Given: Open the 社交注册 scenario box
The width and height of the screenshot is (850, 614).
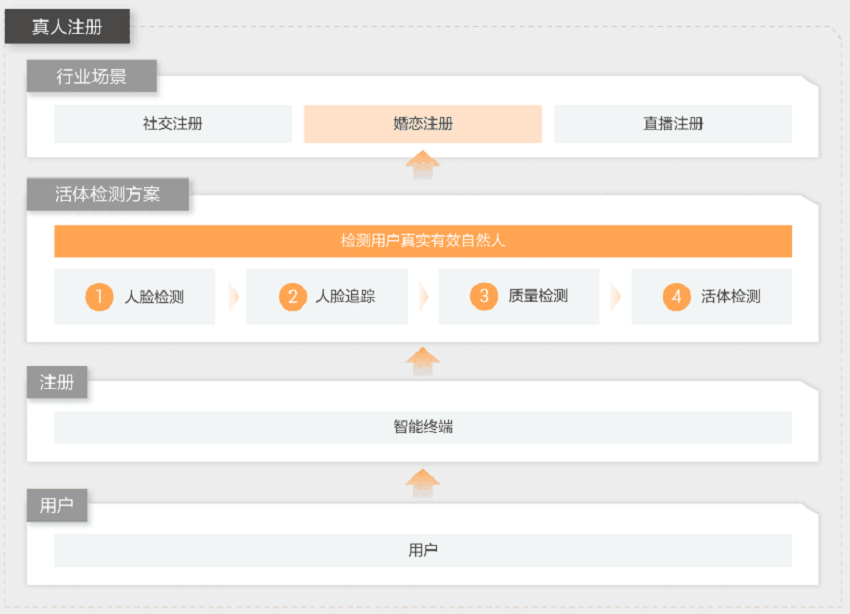Looking at the screenshot, I should pyautogui.click(x=173, y=124).
